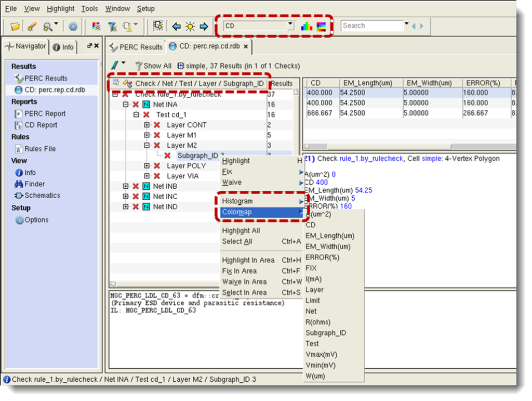
Task: Click the open folder toolbar icon
Action: point(15,26)
